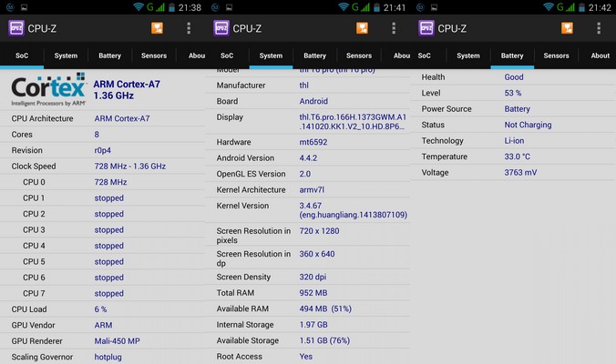The height and width of the screenshot is (364, 616).
Task: Tap the orange trophy icon in the SoC screen
Action: coord(157,28)
